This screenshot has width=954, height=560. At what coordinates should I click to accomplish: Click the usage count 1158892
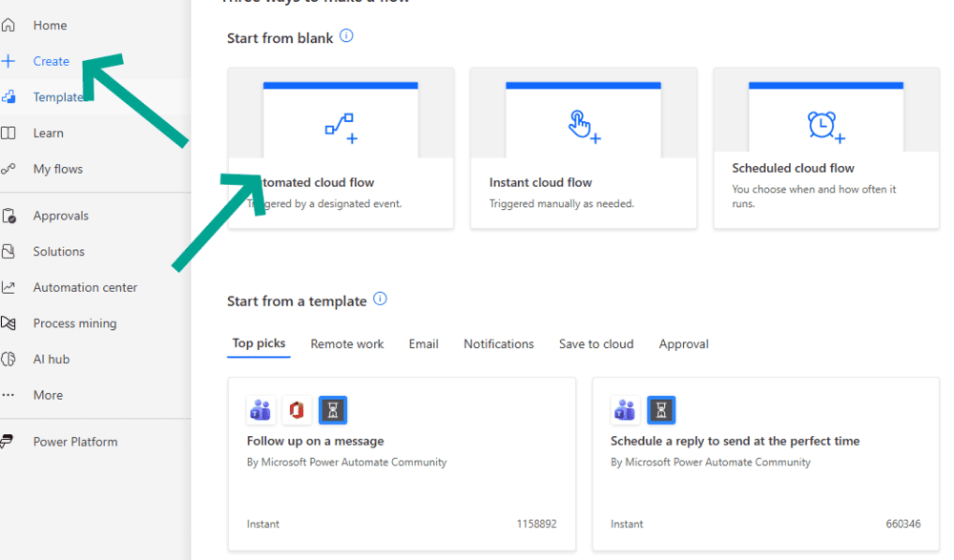point(536,524)
